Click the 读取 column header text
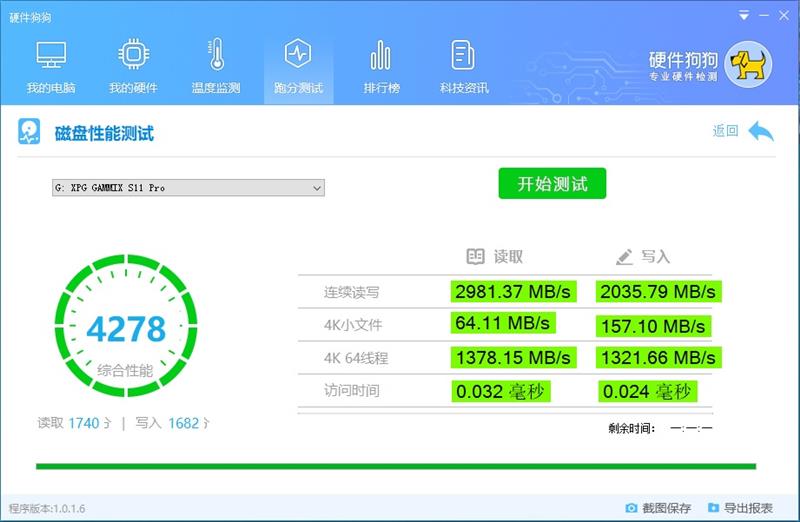800x522 pixels. (508, 256)
